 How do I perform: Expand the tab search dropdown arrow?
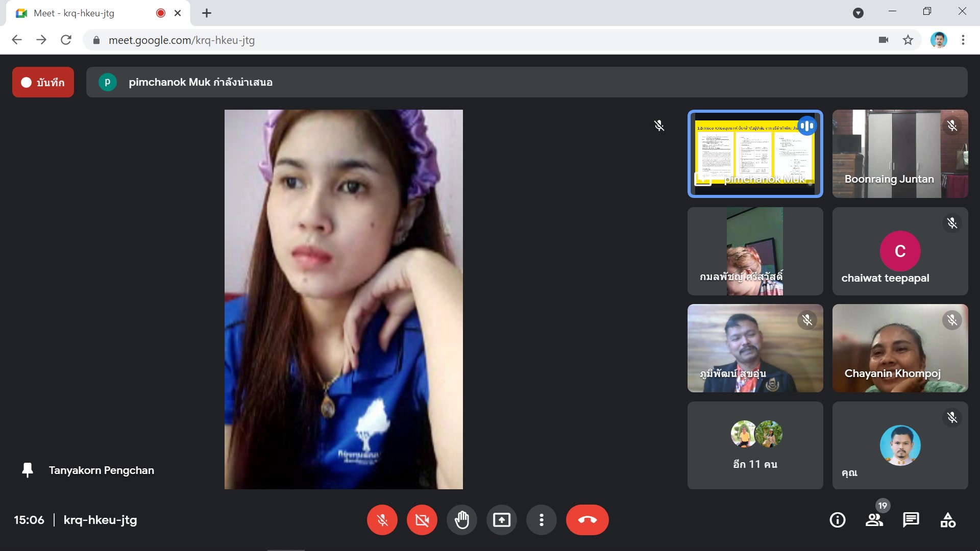(x=858, y=13)
